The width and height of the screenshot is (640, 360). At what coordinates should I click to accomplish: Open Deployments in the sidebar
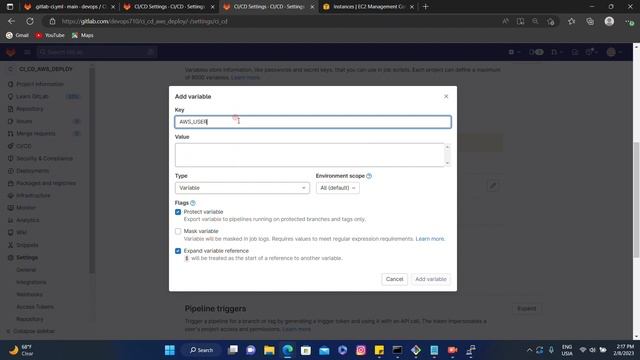click(32, 171)
